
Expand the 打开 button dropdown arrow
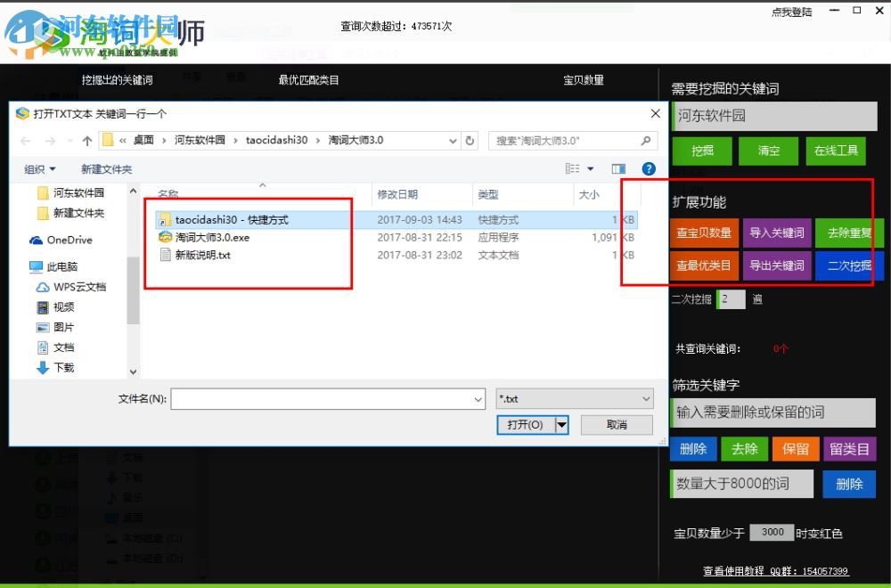[562, 425]
